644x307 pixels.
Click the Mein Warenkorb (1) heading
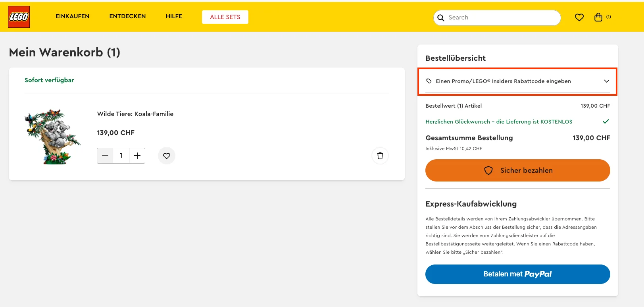point(64,52)
